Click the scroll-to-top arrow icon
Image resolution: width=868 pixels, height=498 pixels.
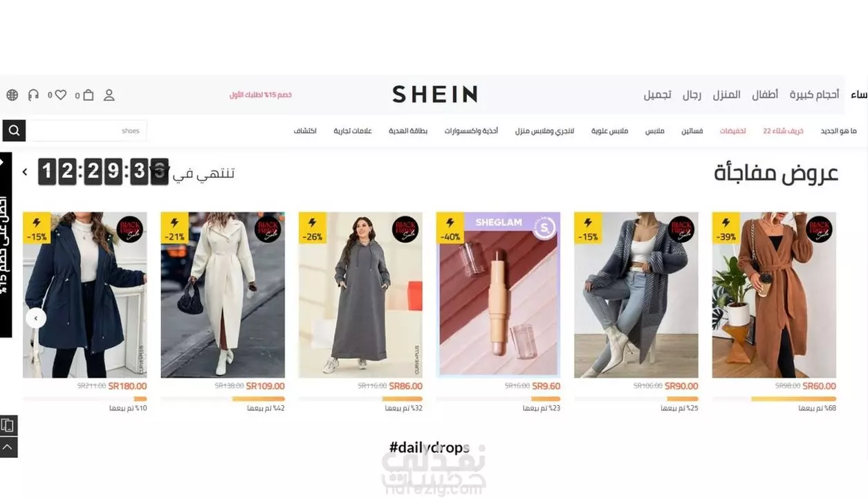[x=8, y=448]
